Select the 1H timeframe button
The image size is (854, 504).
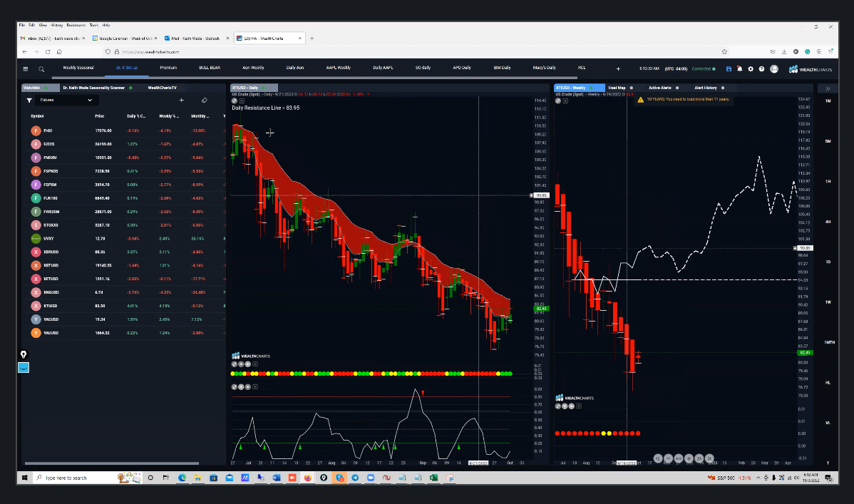pyautogui.click(x=828, y=182)
